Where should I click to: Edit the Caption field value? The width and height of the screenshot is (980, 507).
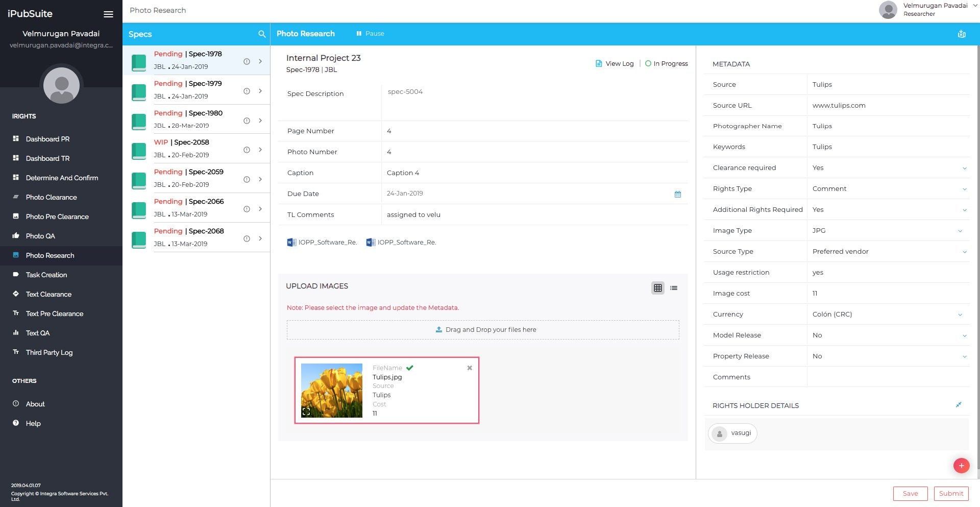(x=534, y=173)
